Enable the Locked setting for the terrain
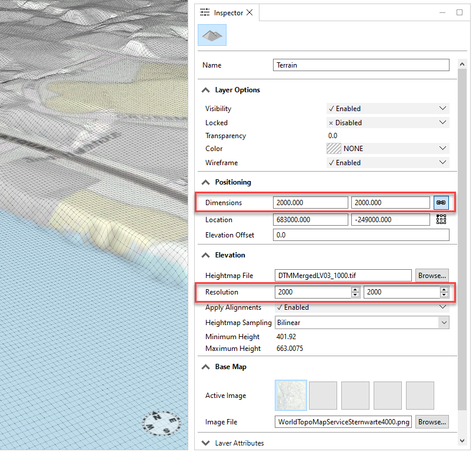This screenshot has width=476, height=452. [387, 122]
